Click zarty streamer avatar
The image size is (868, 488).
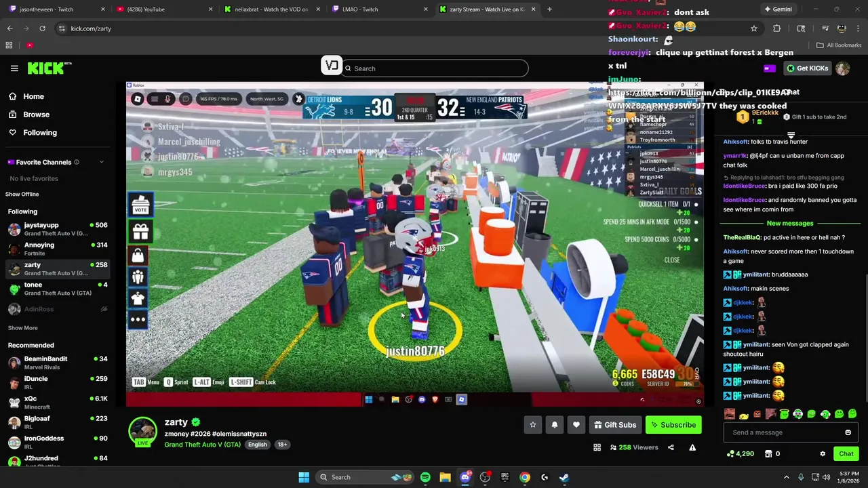tap(142, 430)
